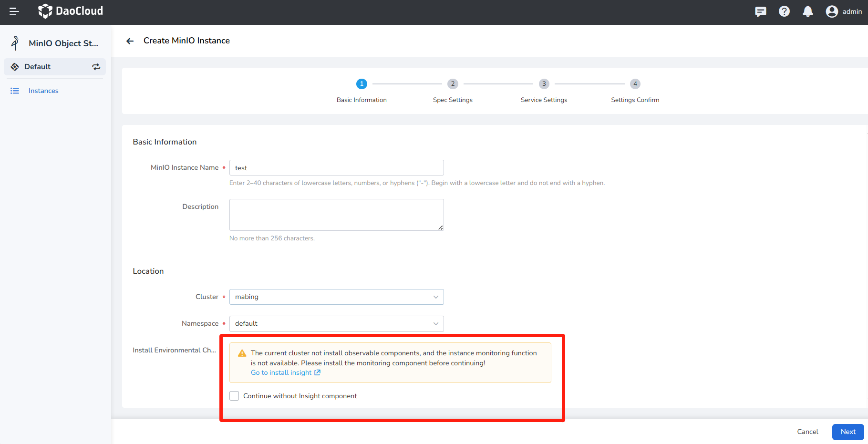Click the DaoCloud logo
The width and height of the screenshot is (868, 444).
tap(71, 11)
